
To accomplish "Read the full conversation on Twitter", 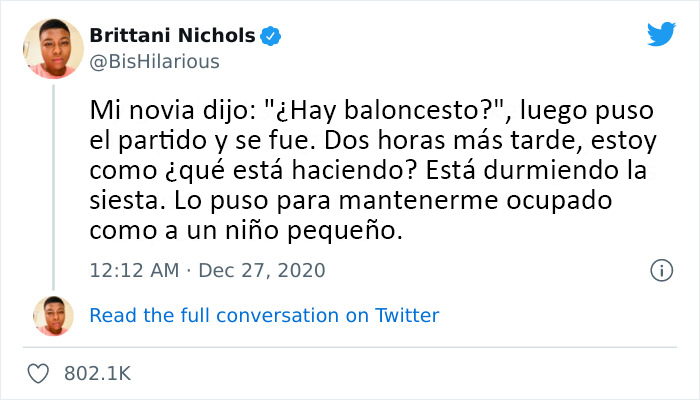I will (264, 316).
